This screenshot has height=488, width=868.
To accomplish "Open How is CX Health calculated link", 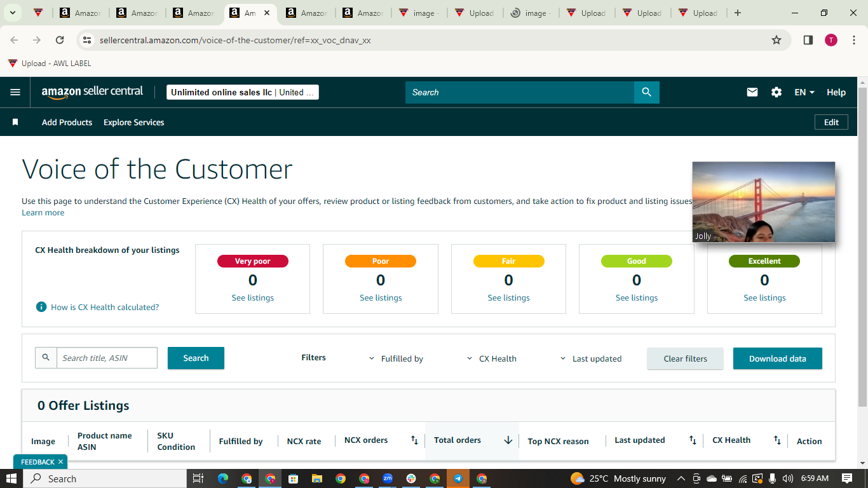I will point(105,307).
